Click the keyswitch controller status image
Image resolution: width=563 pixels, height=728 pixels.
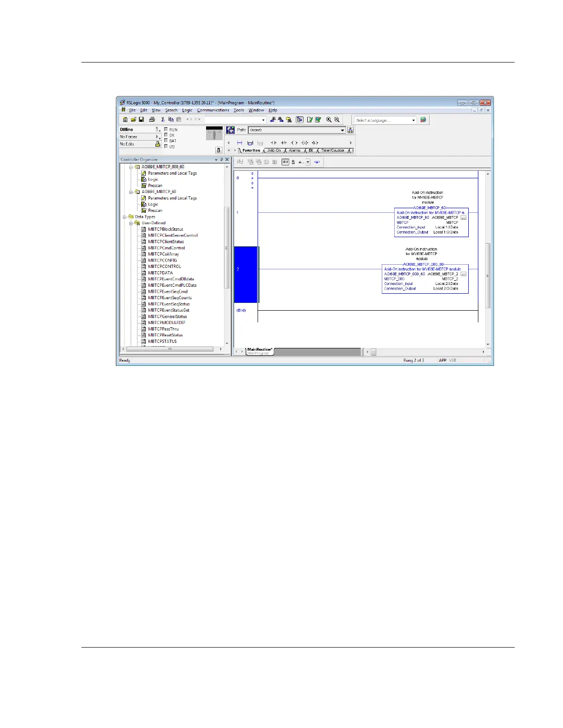click(x=214, y=133)
